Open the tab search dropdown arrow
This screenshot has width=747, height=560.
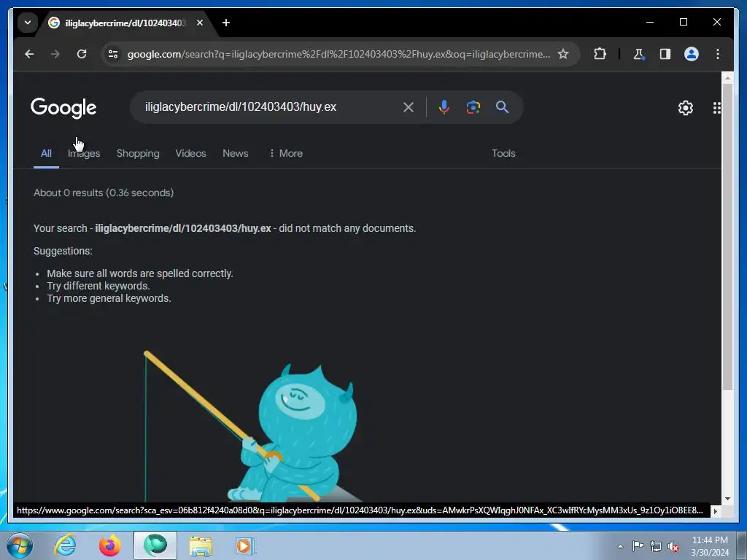click(28, 23)
